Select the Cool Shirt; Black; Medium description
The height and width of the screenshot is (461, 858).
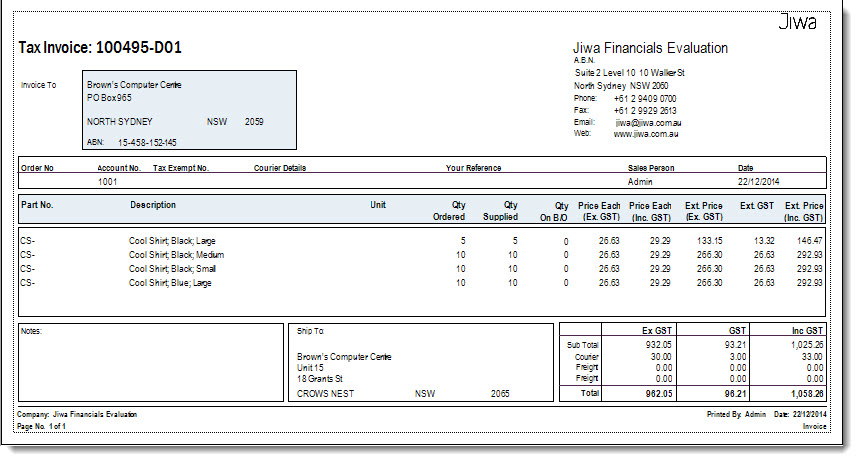click(x=176, y=255)
